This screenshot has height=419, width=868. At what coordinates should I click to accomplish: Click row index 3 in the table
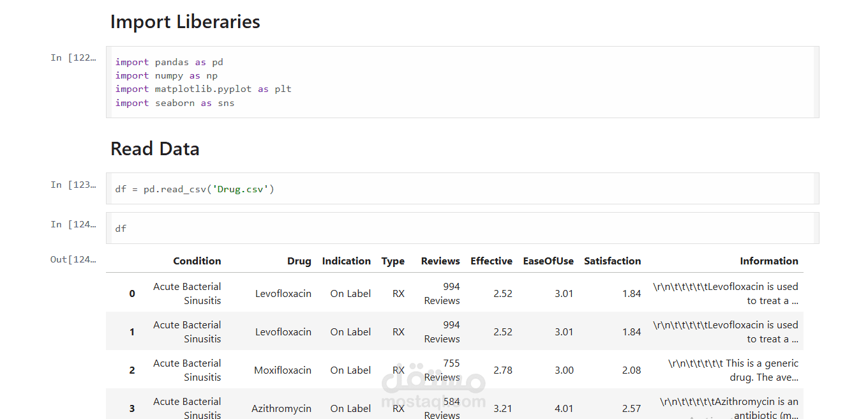pyautogui.click(x=132, y=409)
